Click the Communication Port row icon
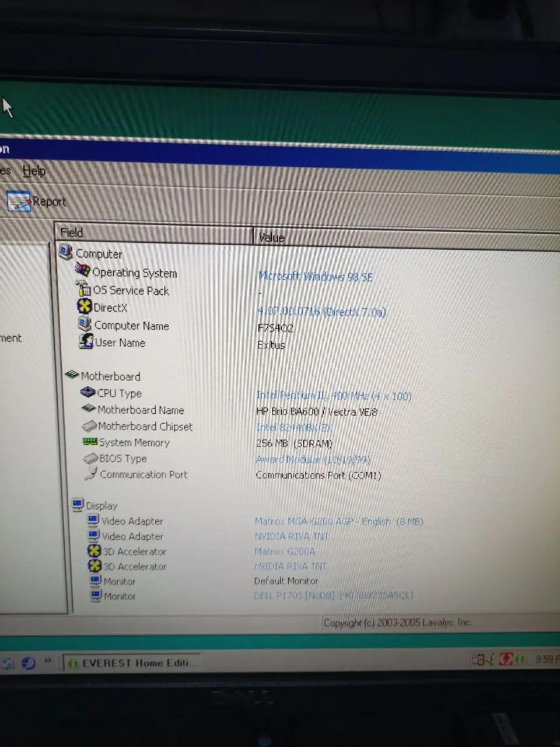The width and height of the screenshot is (560, 747). pos(90,473)
